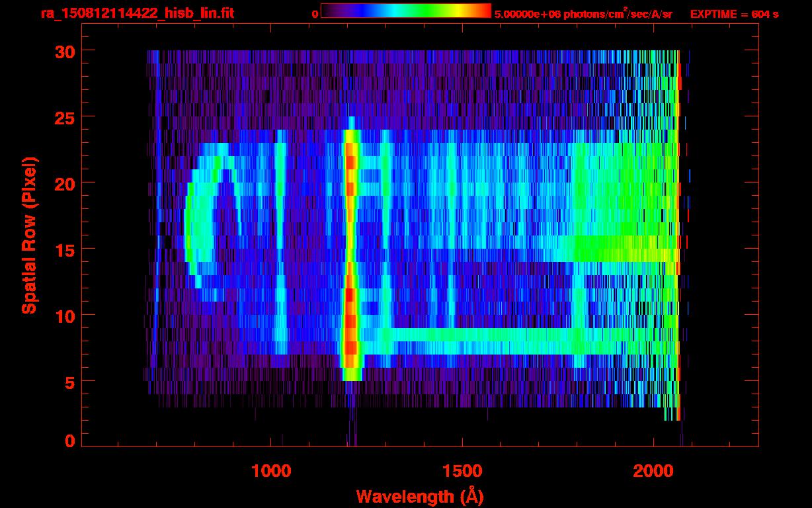Click the 2000 wavelength tick label
This screenshot has width=812, height=508.
(x=653, y=470)
